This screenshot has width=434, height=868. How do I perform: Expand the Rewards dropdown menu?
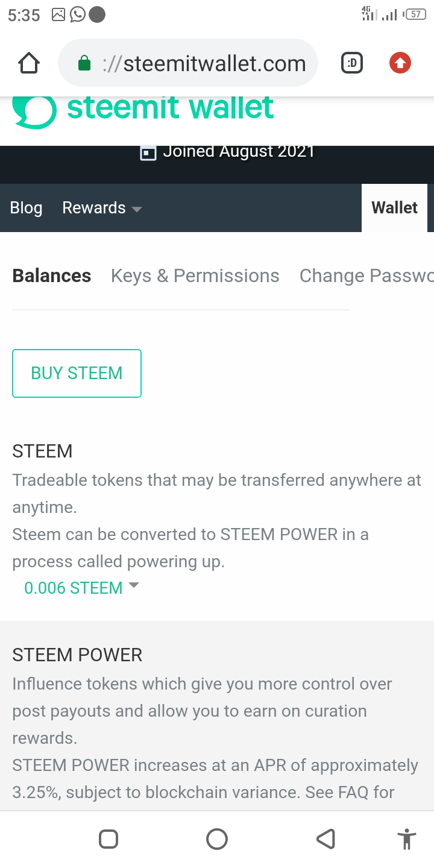click(102, 208)
